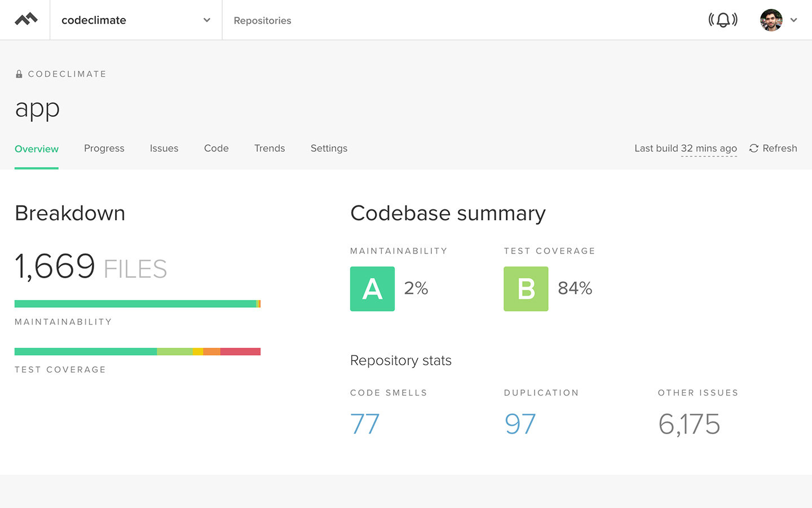
Task: Click the lock icon beside CODECLIMATE
Action: (x=19, y=74)
